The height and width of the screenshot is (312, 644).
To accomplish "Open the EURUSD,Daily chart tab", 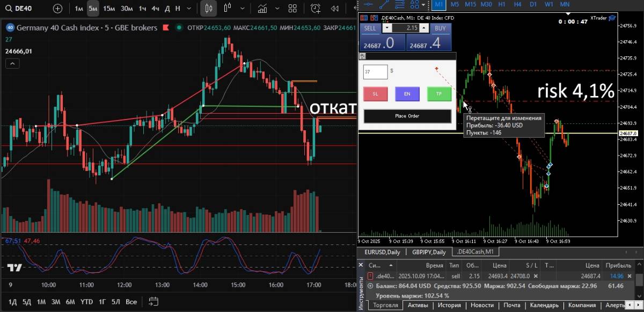I will pos(383,252).
